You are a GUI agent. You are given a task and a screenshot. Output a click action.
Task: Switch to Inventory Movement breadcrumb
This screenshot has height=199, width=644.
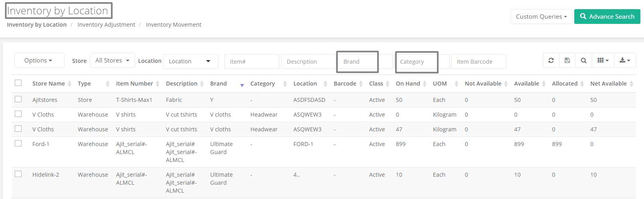174,25
